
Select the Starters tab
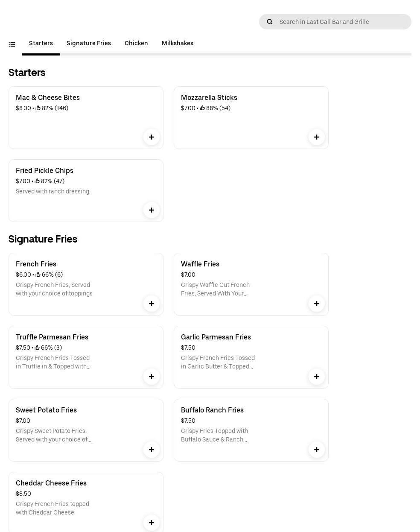click(x=41, y=43)
